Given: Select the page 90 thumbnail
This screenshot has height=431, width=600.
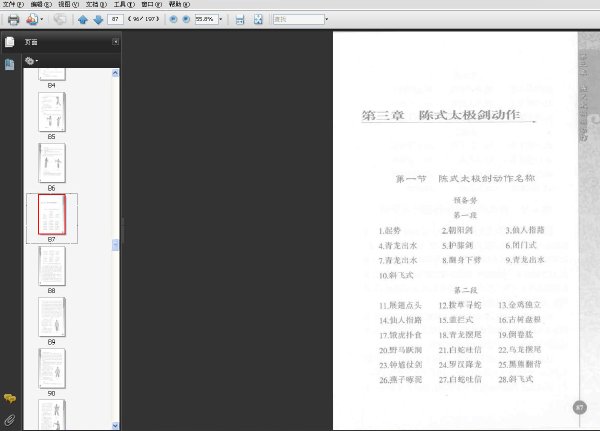Looking at the screenshot, I should [52, 369].
